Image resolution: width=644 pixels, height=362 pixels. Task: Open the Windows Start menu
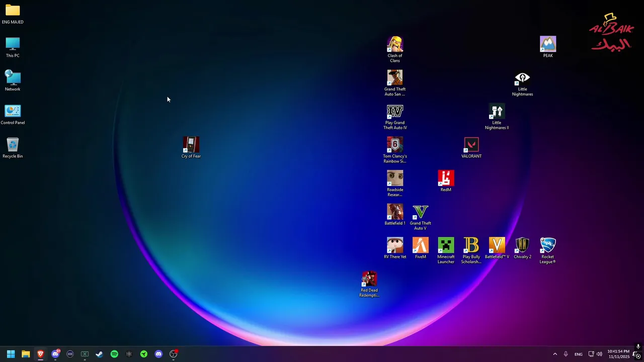(11, 354)
